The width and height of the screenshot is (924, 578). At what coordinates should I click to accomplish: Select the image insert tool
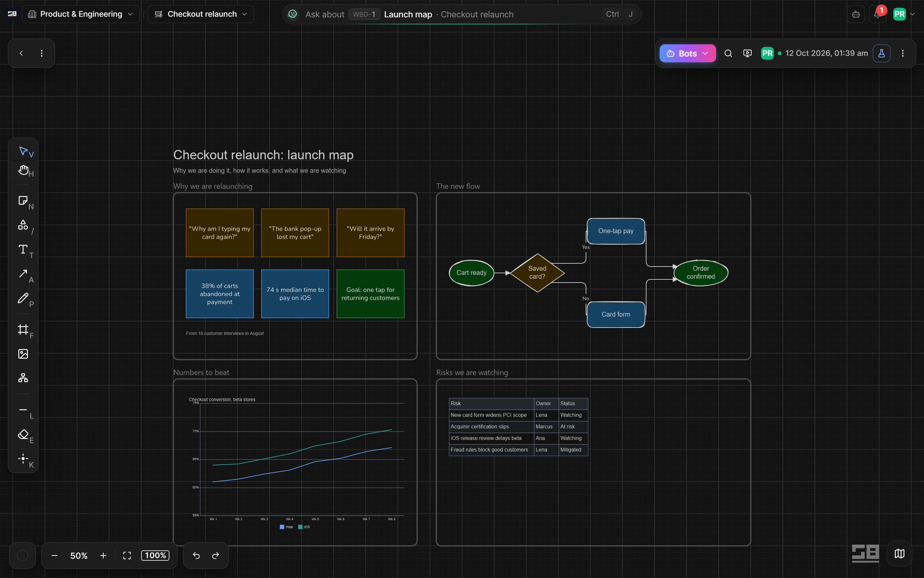(x=23, y=354)
